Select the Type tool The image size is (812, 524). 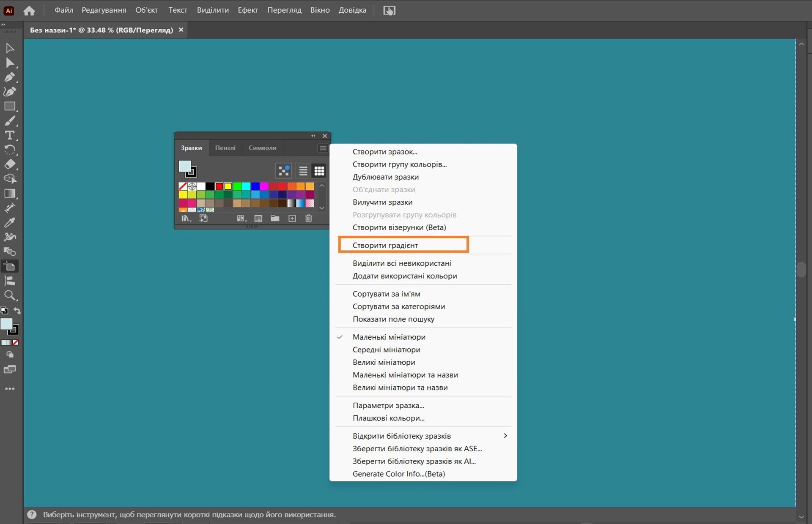tap(9, 136)
